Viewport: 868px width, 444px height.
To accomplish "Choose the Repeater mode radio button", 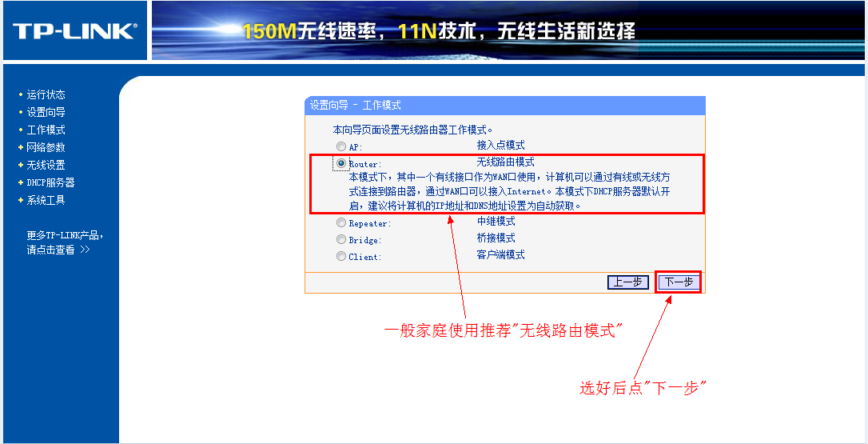I will pyautogui.click(x=341, y=223).
